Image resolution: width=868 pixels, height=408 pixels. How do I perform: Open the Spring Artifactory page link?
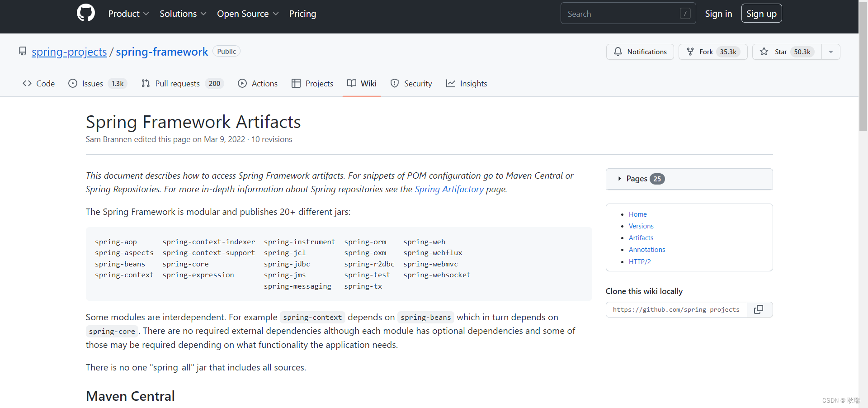449,189
